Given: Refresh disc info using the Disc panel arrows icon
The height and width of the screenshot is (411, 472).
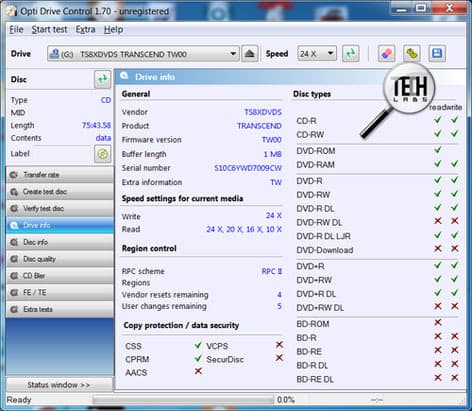Looking at the screenshot, I should pyautogui.click(x=102, y=79).
